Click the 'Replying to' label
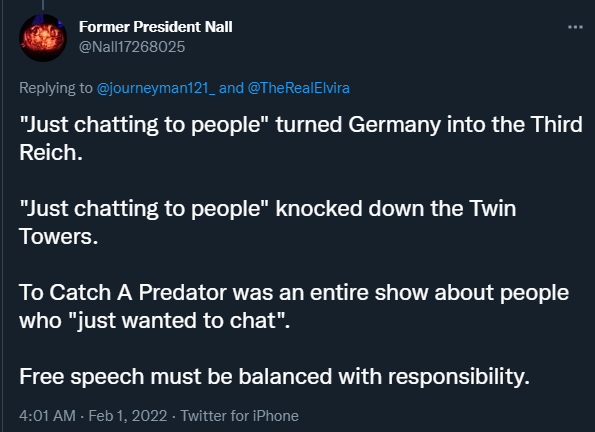The height and width of the screenshot is (432, 595). (x=56, y=88)
